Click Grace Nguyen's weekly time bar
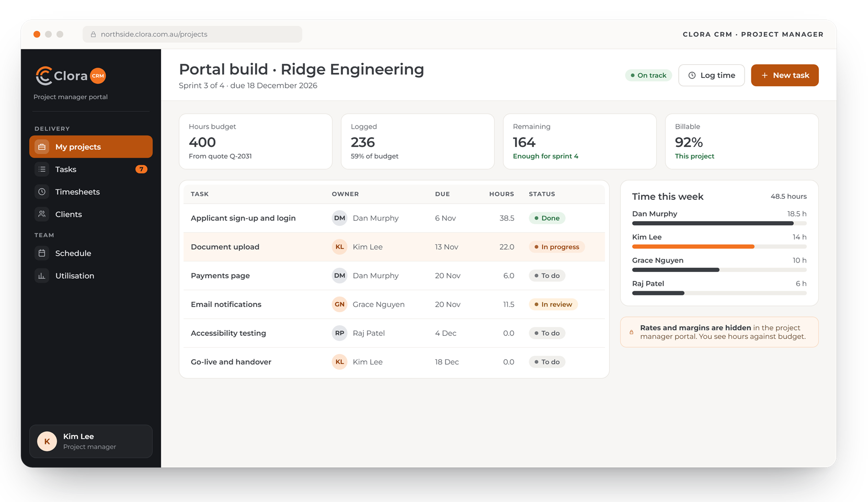Screen dimensions: 868x502 [x=719, y=270]
